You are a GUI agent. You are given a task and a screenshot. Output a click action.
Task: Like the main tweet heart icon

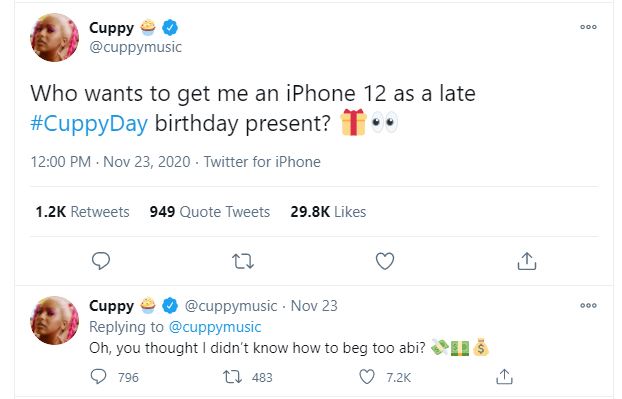pos(385,261)
